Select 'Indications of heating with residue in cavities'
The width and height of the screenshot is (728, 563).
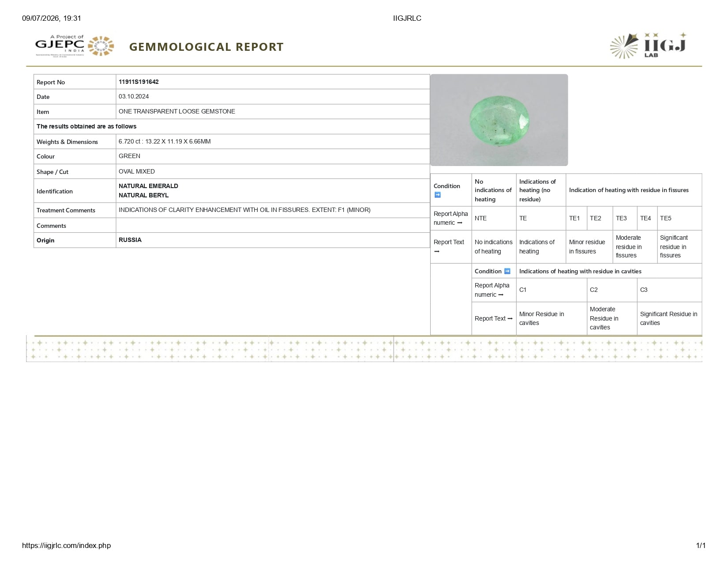coord(580,271)
